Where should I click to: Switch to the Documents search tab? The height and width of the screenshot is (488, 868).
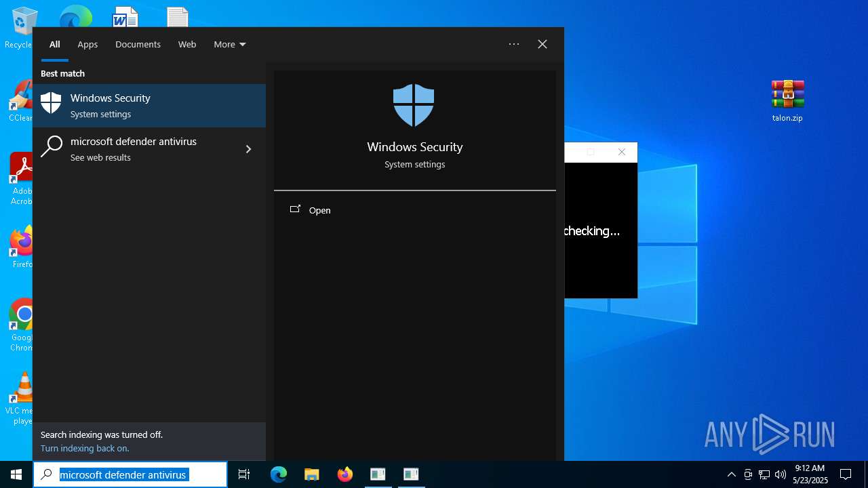(x=138, y=44)
